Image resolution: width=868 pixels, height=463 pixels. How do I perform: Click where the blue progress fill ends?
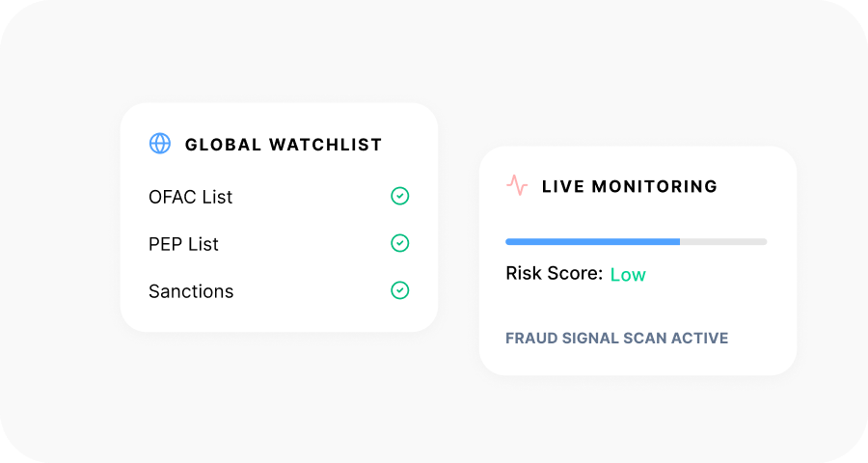click(680, 241)
